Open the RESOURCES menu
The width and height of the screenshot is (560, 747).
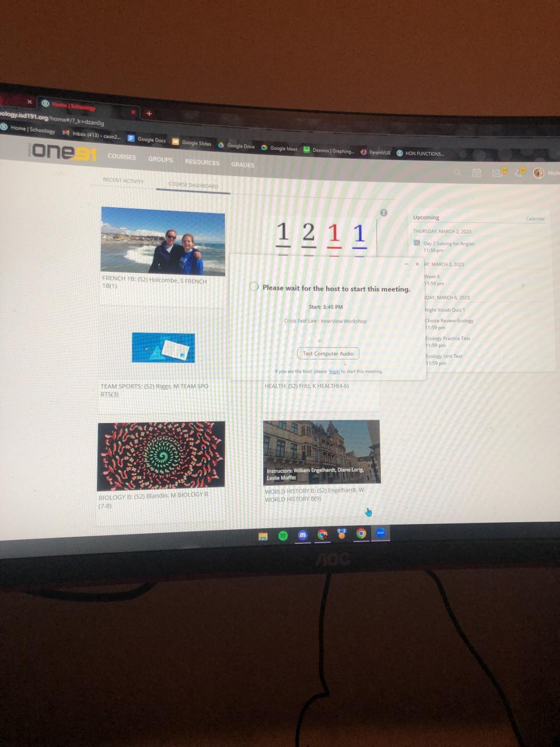click(202, 162)
